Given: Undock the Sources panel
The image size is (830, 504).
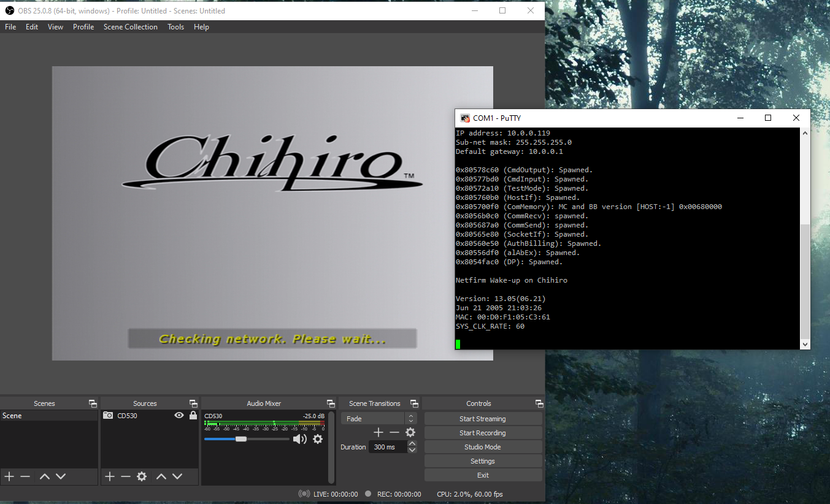Looking at the screenshot, I should point(193,403).
